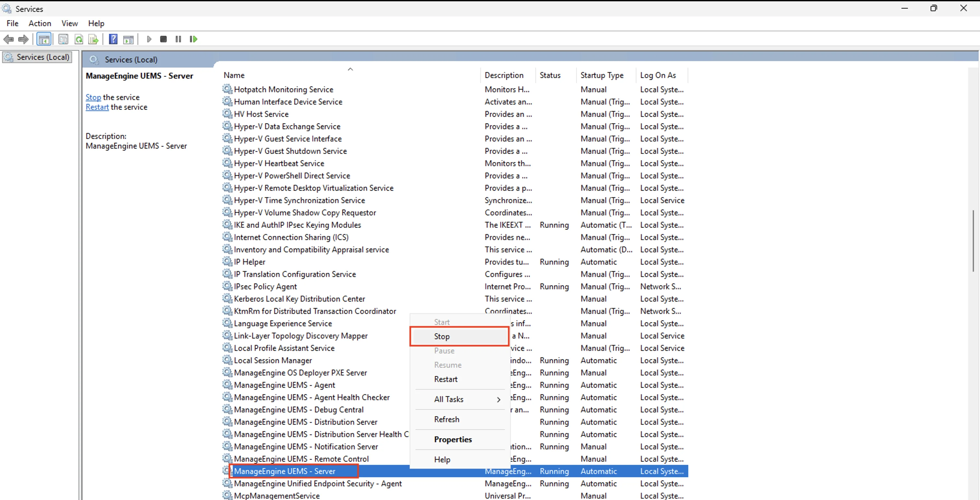Sort by Status column header
Screen dimensions: 980x500
556,75
